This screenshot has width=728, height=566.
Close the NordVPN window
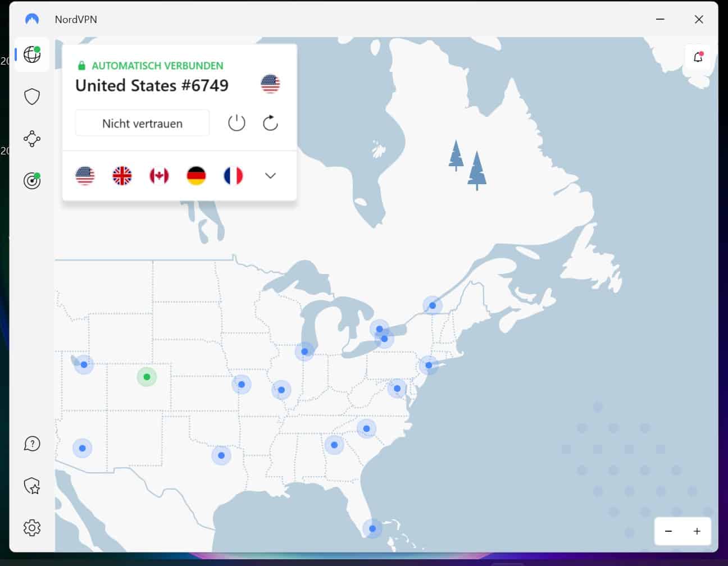[x=699, y=19]
